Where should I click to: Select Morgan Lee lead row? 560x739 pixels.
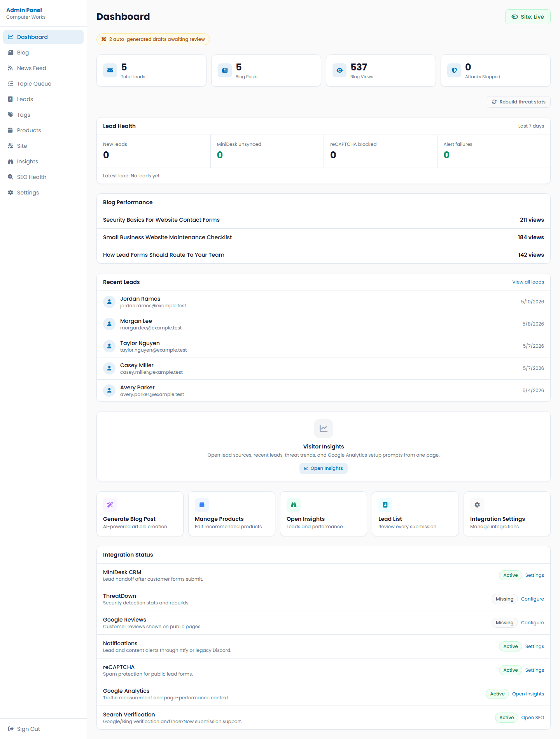coord(324,324)
